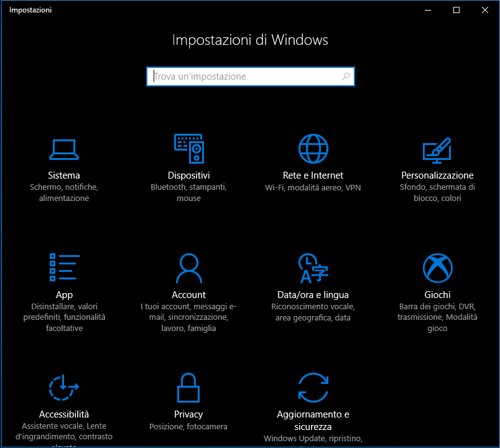Click the 'Giochi' title text

[x=438, y=295]
